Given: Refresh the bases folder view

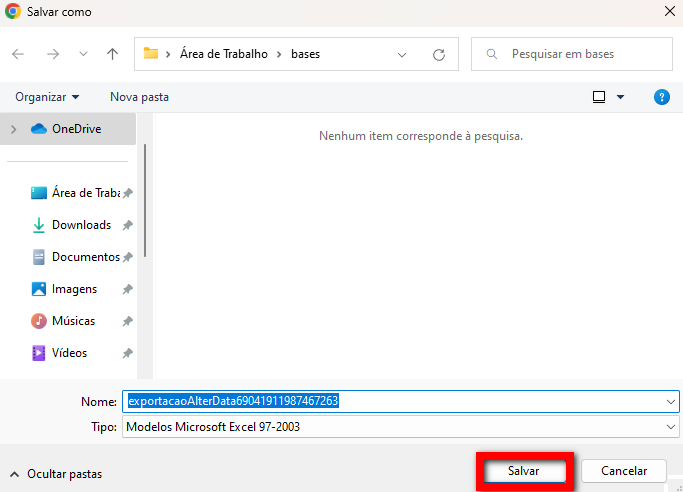Looking at the screenshot, I should coord(438,54).
